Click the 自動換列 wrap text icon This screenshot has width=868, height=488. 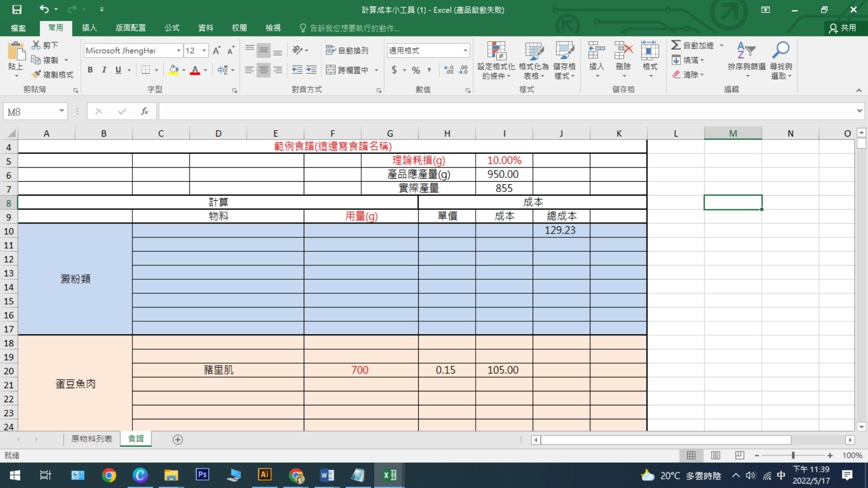point(347,50)
